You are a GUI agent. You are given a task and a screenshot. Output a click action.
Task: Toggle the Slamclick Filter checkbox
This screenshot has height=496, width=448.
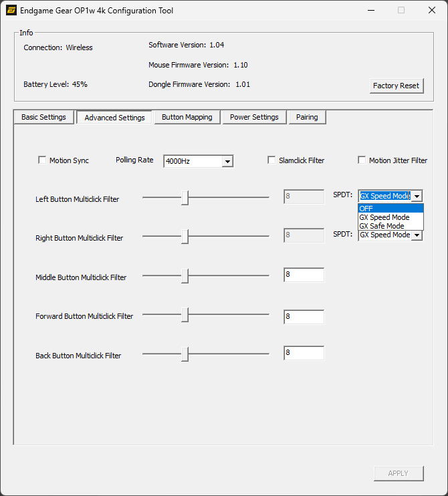click(x=271, y=160)
